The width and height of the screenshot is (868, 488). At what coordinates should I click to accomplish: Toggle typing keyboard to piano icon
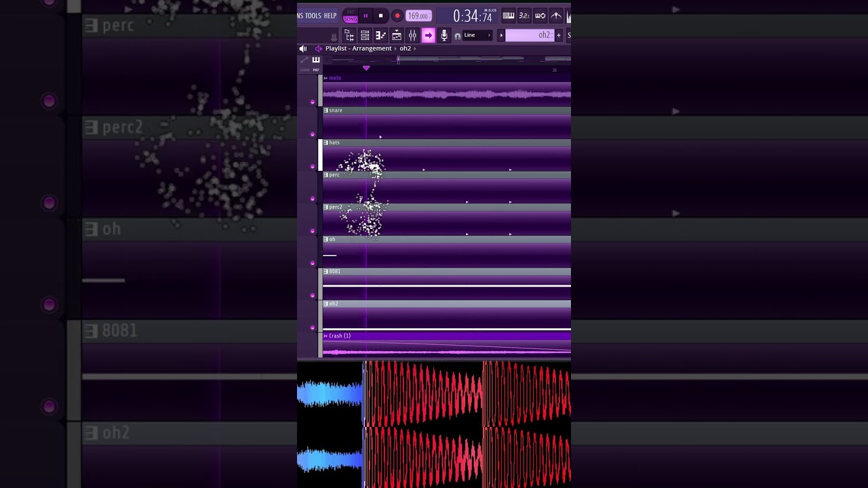(x=508, y=16)
